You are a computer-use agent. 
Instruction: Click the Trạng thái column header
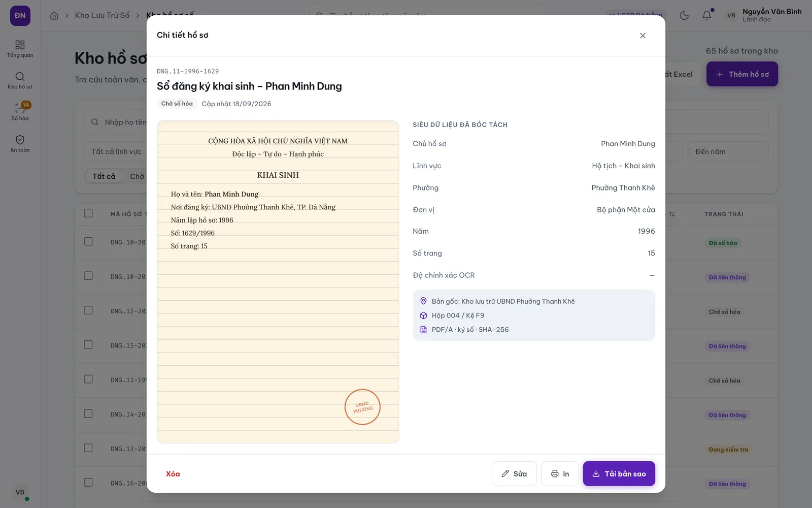[x=724, y=214]
